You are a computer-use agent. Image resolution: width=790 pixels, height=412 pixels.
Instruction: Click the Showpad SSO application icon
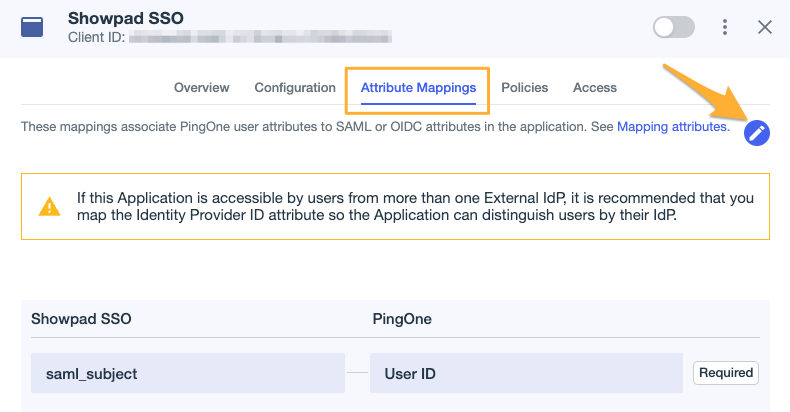tap(32, 27)
